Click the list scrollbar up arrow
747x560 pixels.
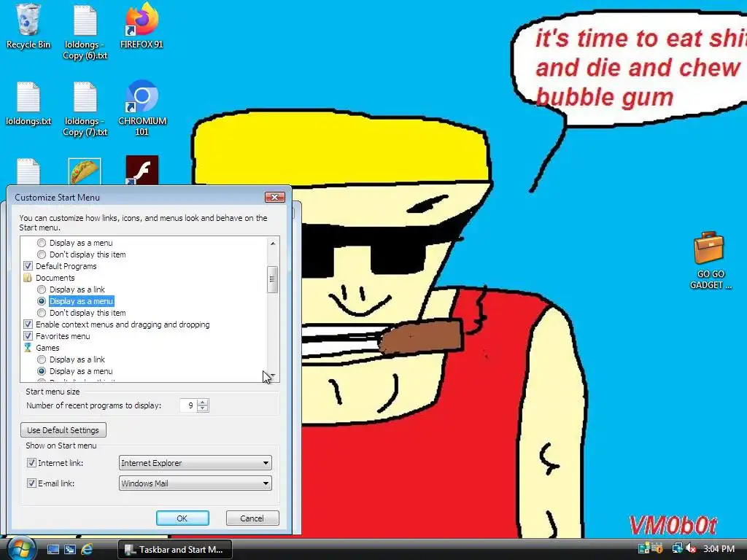(x=273, y=243)
